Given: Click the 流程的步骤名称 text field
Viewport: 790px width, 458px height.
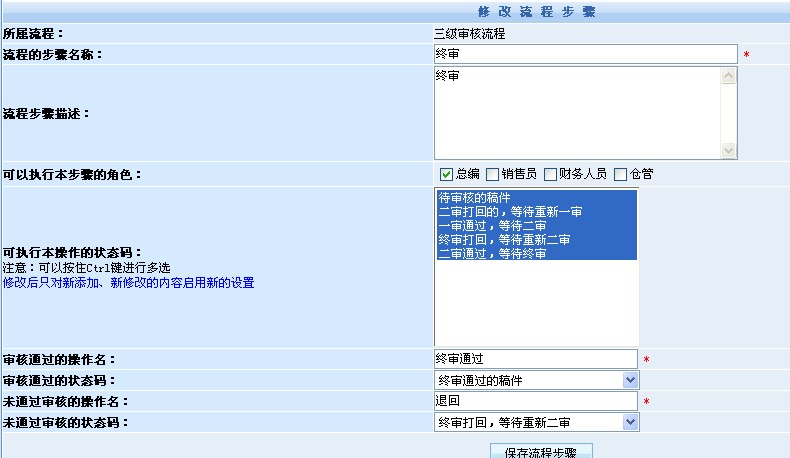Looking at the screenshot, I should pyautogui.click(x=585, y=54).
